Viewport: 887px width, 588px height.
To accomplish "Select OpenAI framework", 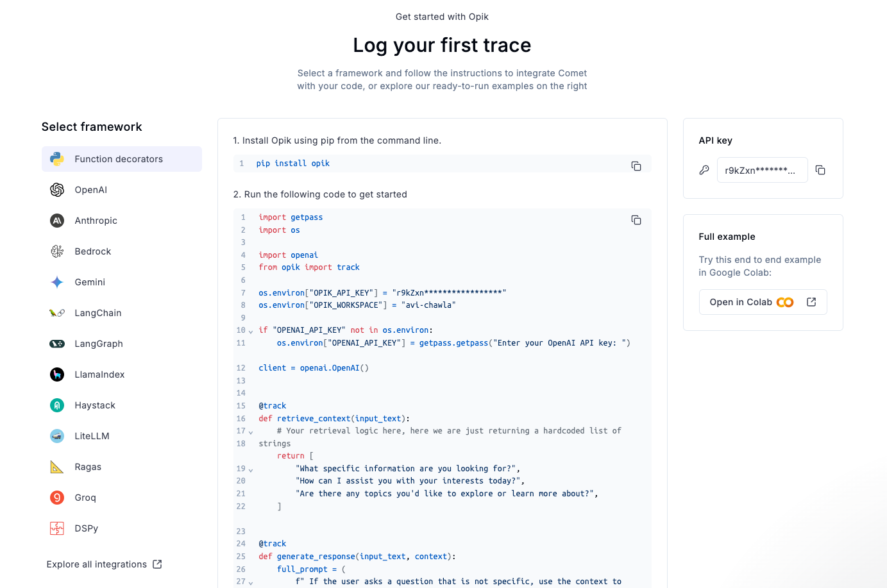I will point(122,190).
